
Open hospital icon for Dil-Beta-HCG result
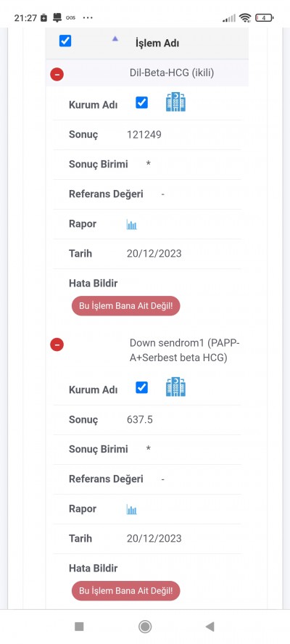pyautogui.click(x=175, y=102)
